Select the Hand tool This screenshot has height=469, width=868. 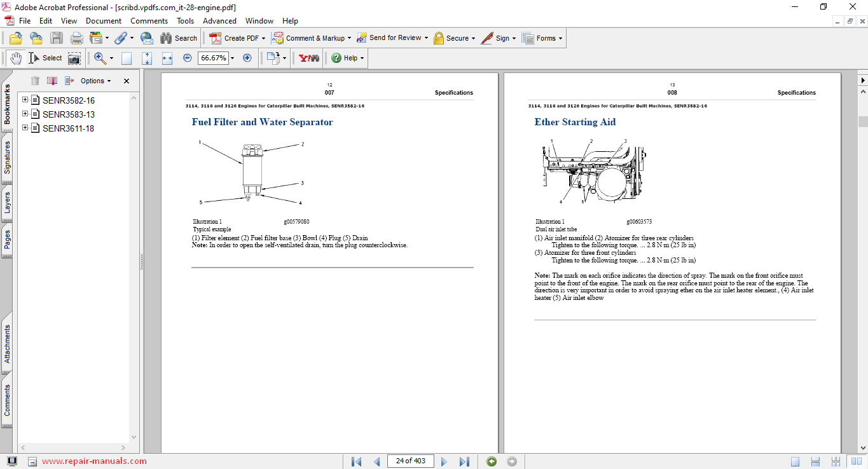pos(15,58)
